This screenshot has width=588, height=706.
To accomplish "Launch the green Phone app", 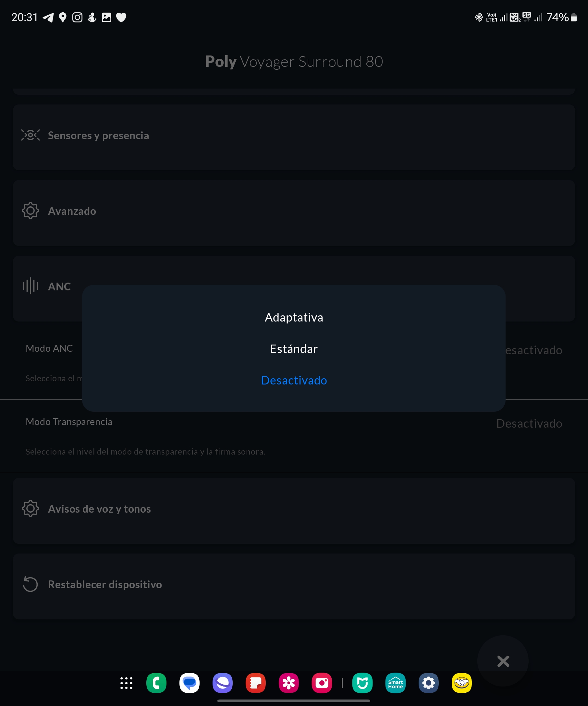I will (156, 683).
